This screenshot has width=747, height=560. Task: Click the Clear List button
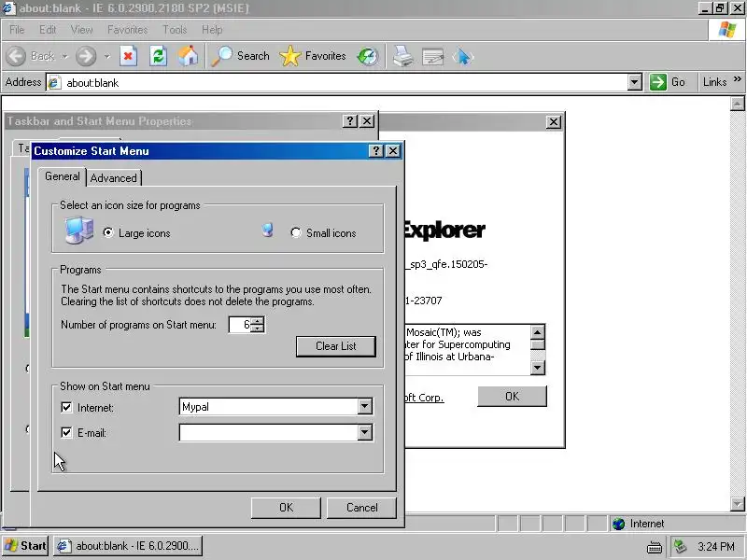coord(336,346)
